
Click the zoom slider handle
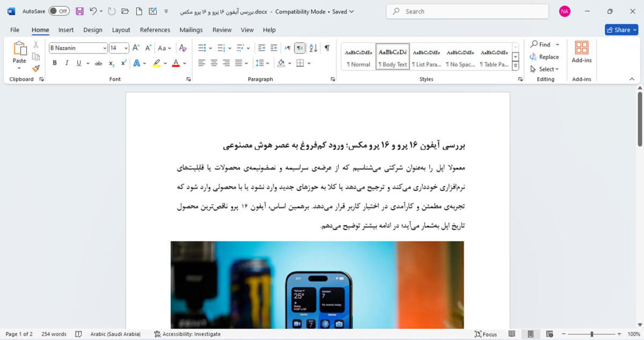point(592,334)
